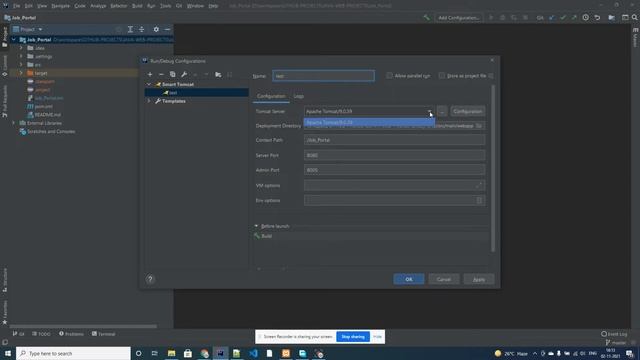Click Search Everywhere magnifier icon

(635, 18)
